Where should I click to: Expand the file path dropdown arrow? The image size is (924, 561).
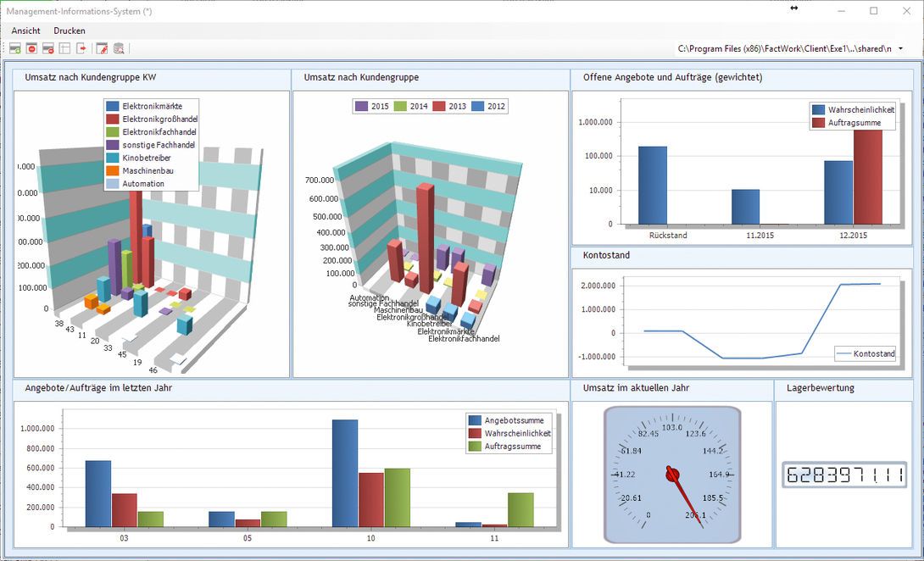(x=900, y=49)
